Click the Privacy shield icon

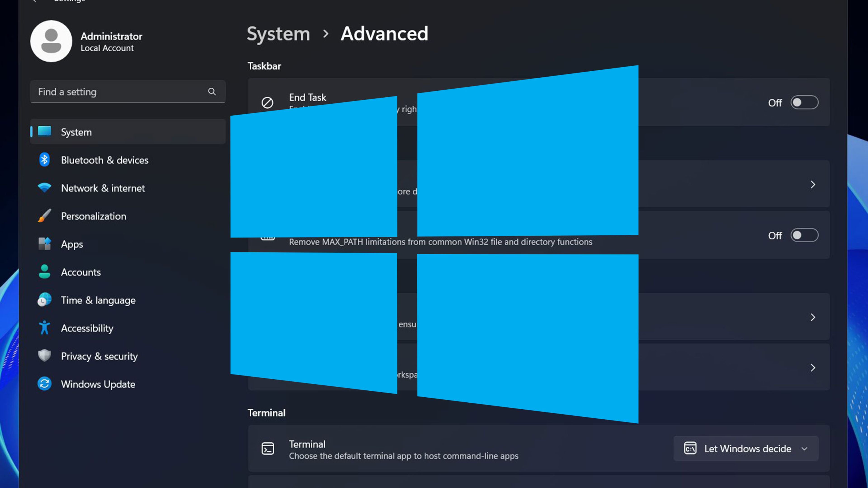[x=45, y=356]
